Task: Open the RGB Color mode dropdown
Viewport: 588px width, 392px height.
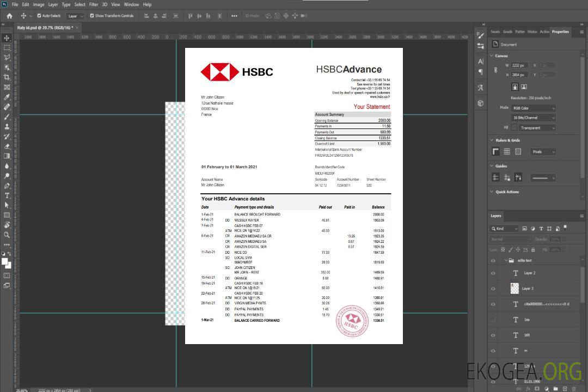Action: [x=534, y=108]
